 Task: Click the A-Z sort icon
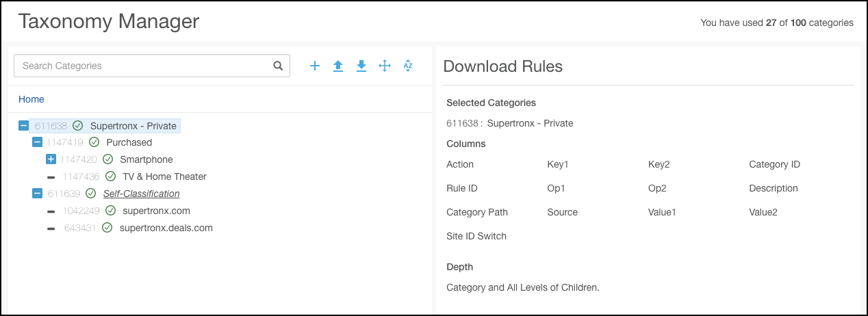[408, 66]
